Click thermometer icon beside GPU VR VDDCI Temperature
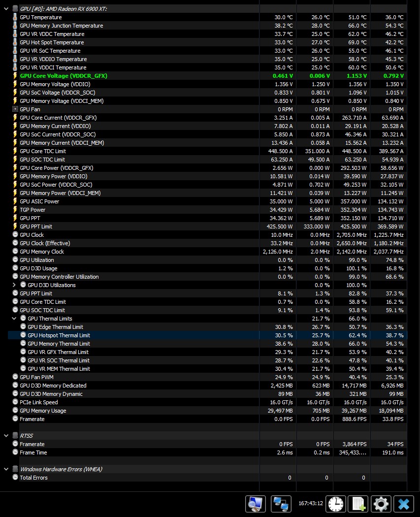The image size is (420, 517). 15,67
